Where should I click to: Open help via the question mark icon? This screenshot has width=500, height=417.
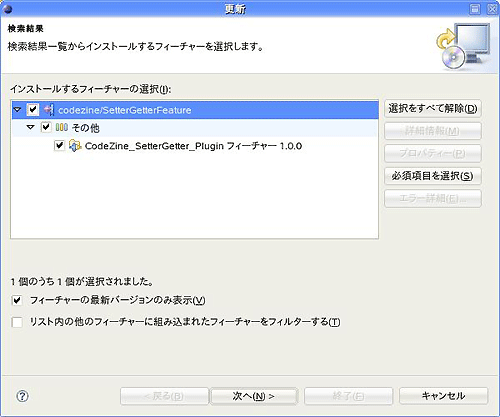coord(22,396)
